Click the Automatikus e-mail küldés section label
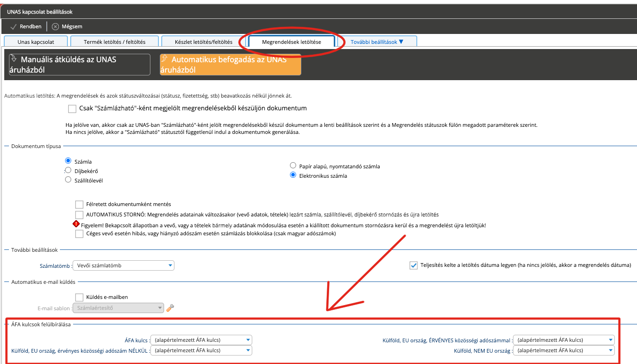Viewport: 637px width, 364px height. [x=43, y=282]
